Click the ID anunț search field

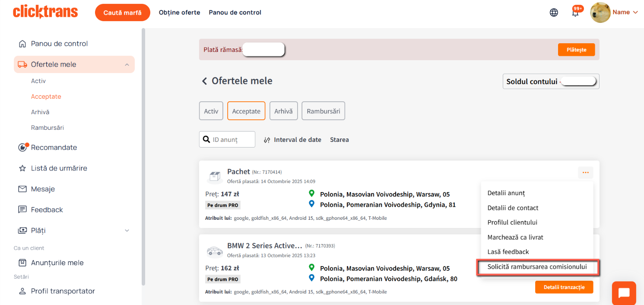(x=231, y=140)
